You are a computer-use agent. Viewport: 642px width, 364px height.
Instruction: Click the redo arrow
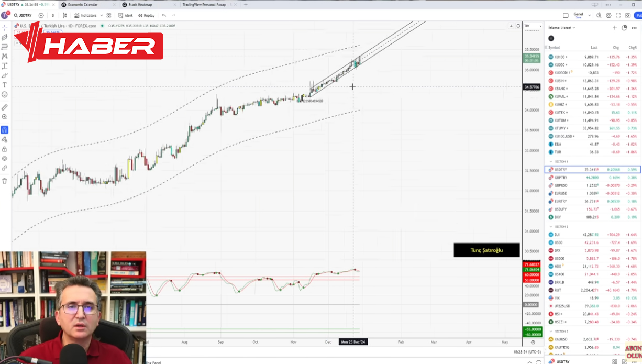tap(173, 15)
